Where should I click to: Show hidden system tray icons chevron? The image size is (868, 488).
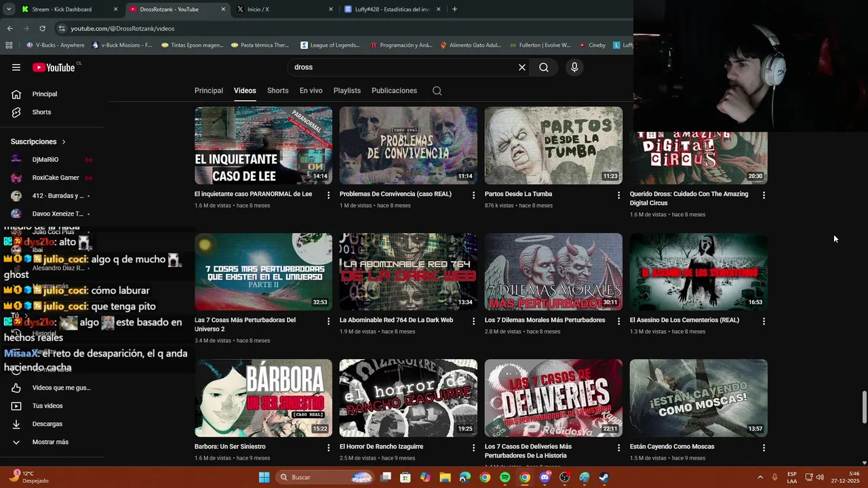click(760, 477)
